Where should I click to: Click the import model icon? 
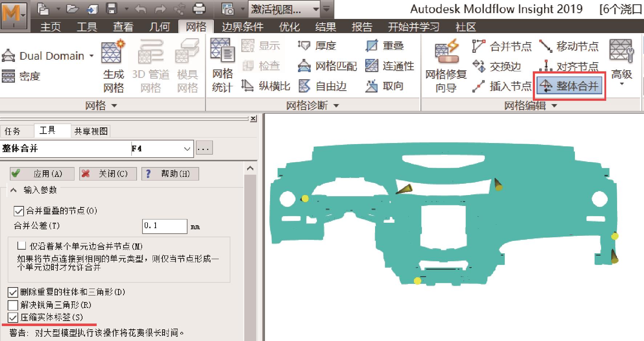click(x=92, y=9)
